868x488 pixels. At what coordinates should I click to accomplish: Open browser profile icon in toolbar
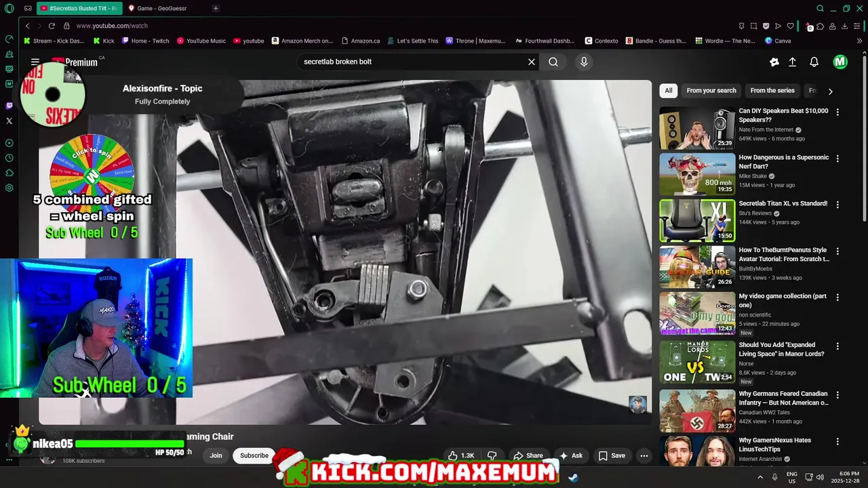(x=832, y=26)
